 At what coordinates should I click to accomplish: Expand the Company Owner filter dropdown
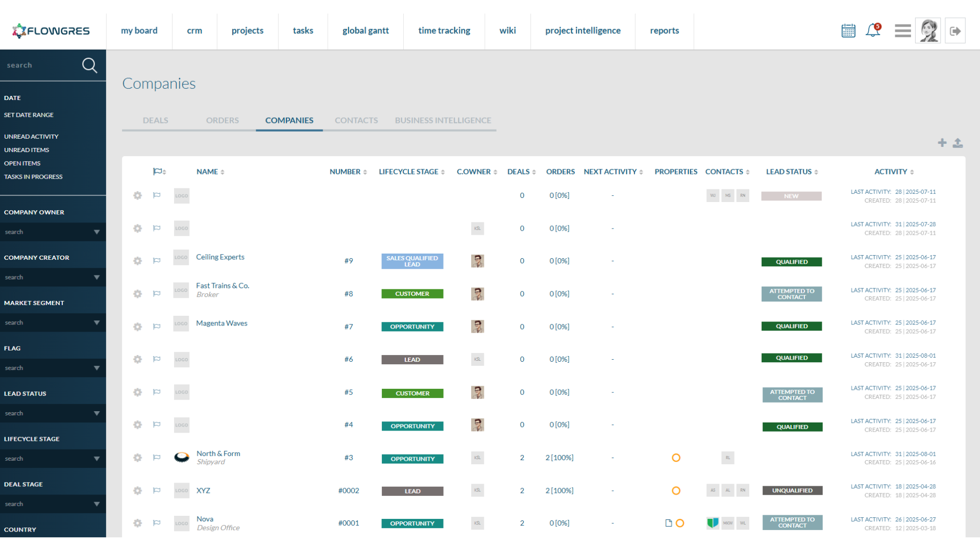point(53,232)
